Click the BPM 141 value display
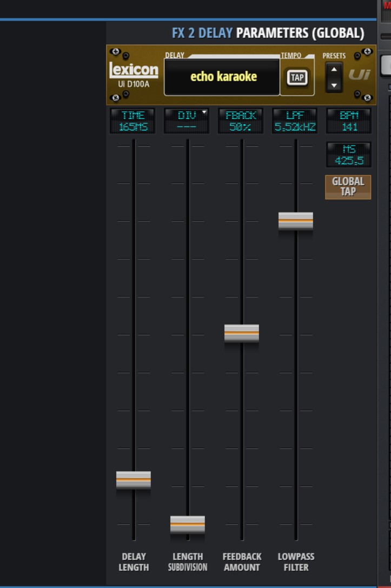Image resolution: width=391 pixels, height=588 pixels. tap(349, 121)
